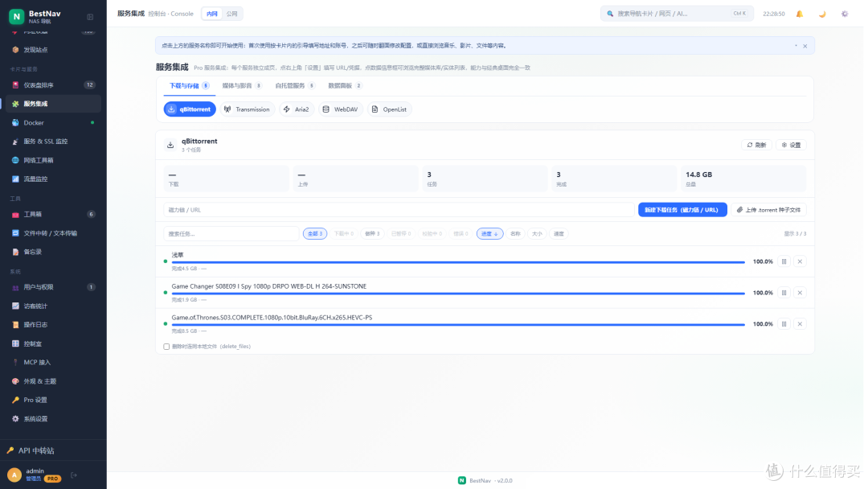
Task: Open 发现站点 in the sidebar
Action: [x=53, y=50]
